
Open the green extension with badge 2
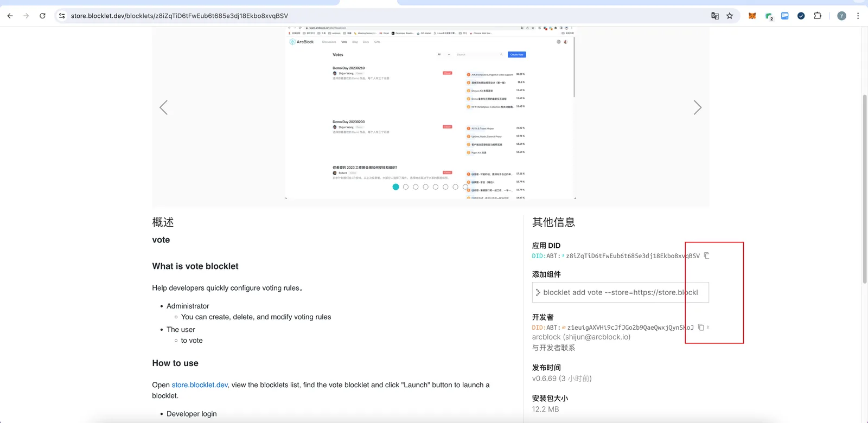click(x=769, y=16)
